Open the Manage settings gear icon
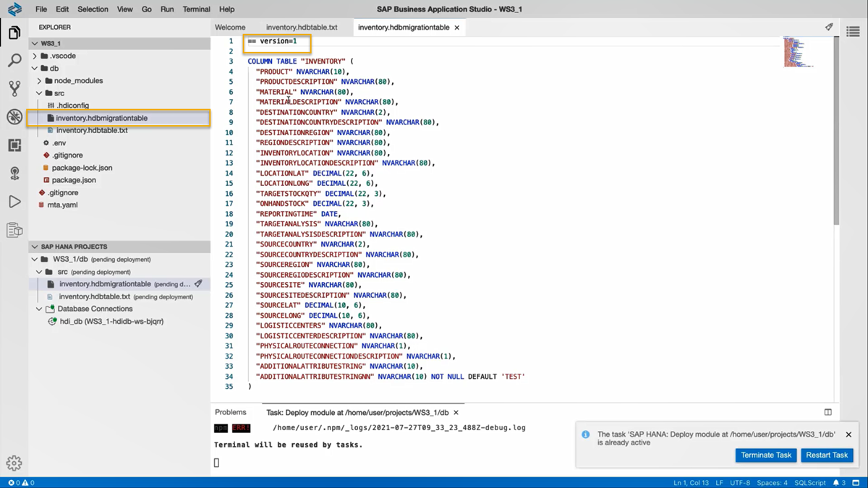868x488 pixels. point(14,463)
